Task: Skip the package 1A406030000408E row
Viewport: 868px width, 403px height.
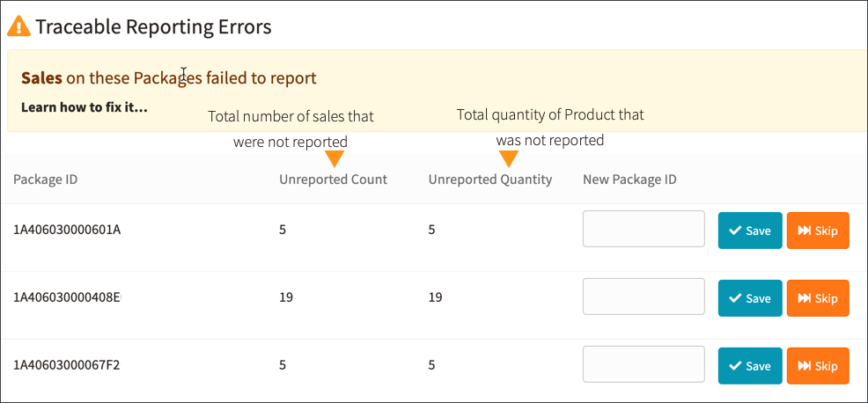Action: tap(818, 298)
